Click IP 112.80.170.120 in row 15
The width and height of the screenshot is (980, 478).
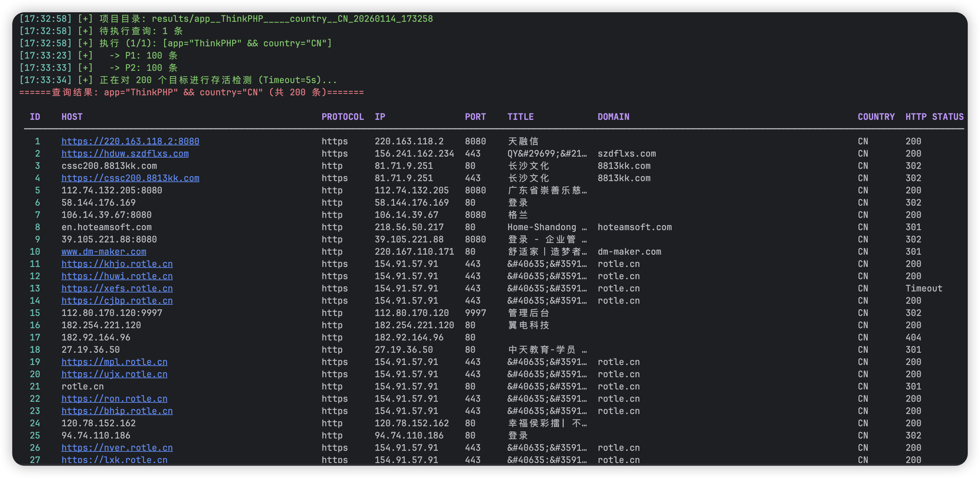click(x=411, y=313)
